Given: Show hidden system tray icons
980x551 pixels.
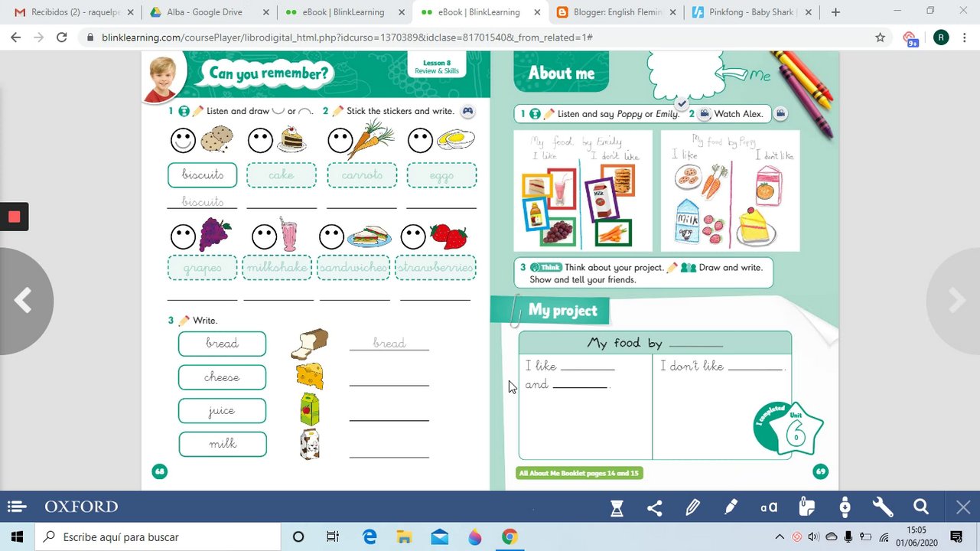Looking at the screenshot, I should pyautogui.click(x=780, y=536).
